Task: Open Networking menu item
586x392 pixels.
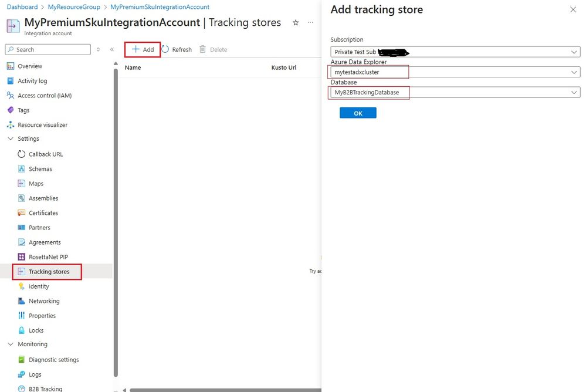Action: (44, 301)
